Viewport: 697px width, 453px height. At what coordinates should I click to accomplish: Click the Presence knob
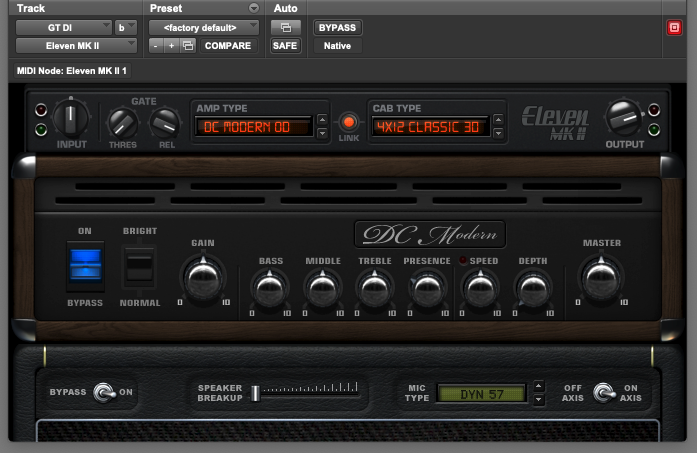point(428,289)
